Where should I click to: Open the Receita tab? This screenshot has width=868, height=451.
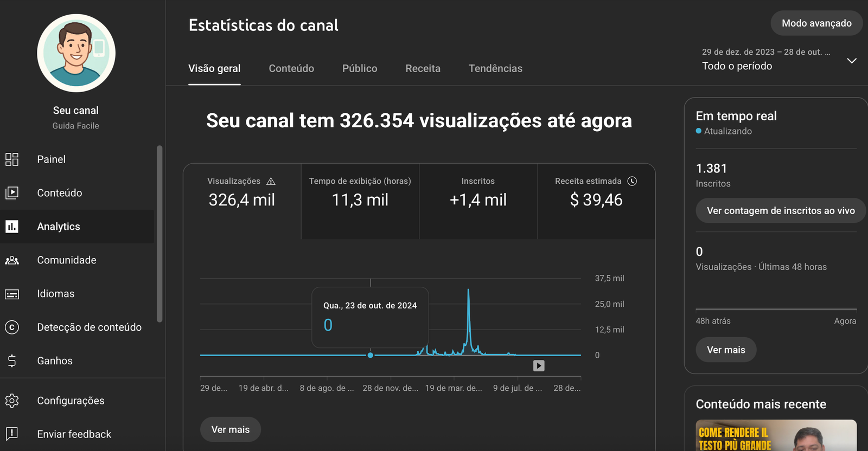click(423, 68)
